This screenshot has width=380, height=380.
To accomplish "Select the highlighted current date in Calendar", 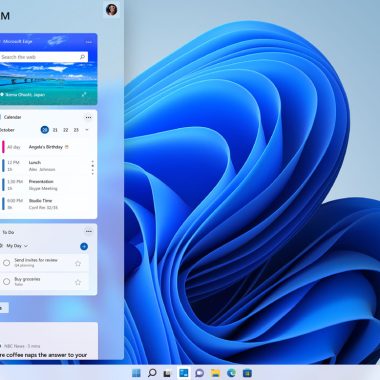I will click(45, 130).
